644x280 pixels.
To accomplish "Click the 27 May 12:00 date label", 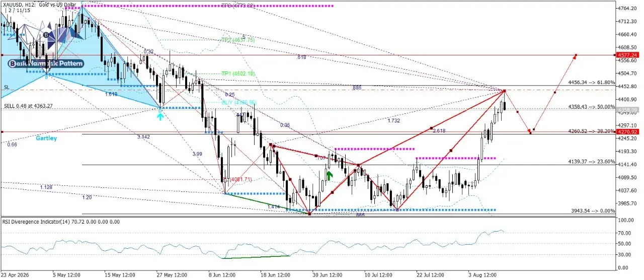I will [172, 275].
